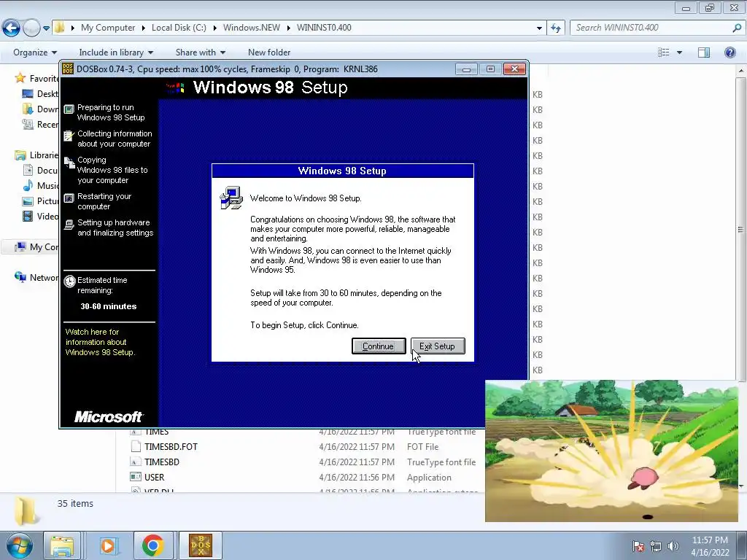Select Documents library in navigation pane
Image resolution: width=747 pixels, height=560 pixels.
click(x=41, y=170)
